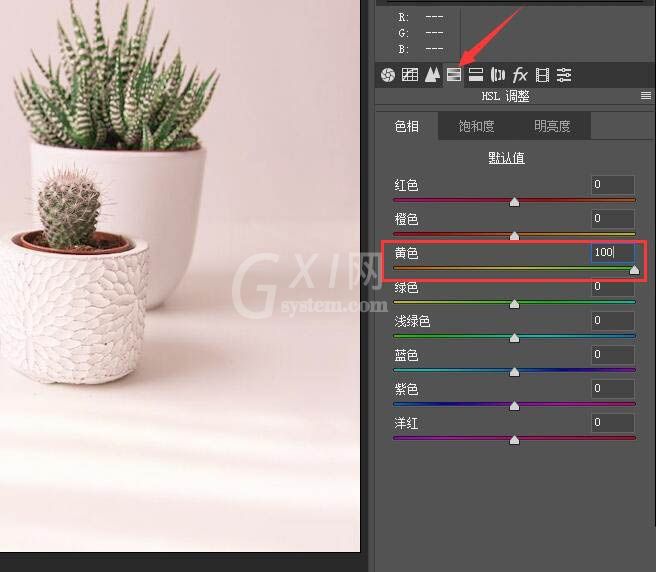Open the Effects fx panel icon
656x572 pixels.
(520, 75)
